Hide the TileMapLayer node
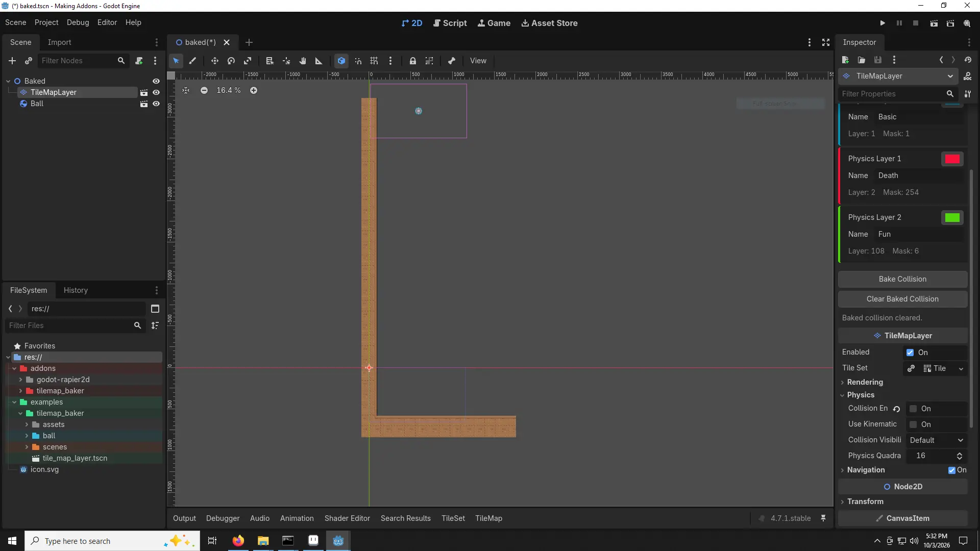 pos(156,92)
